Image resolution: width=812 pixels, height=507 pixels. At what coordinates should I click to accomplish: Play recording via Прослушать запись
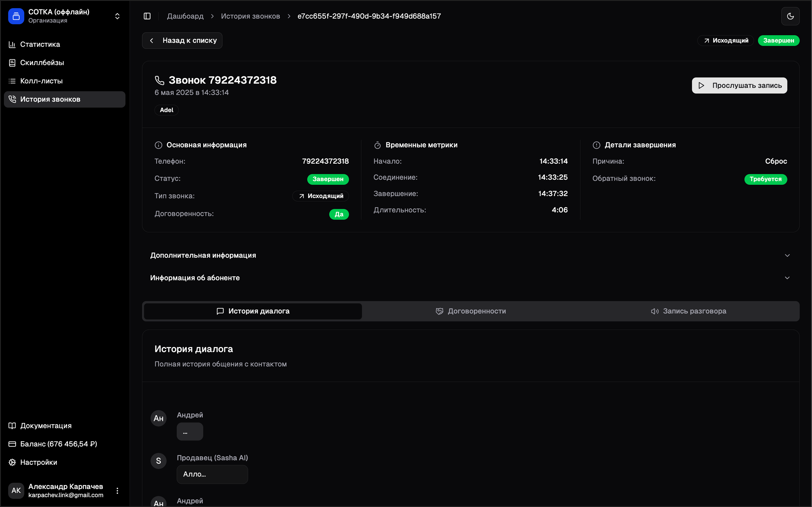pos(739,86)
